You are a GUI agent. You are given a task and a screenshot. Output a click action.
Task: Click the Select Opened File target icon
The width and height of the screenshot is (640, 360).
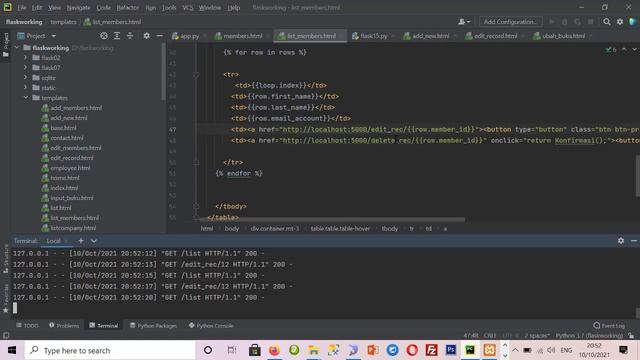pyautogui.click(x=104, y=36)
